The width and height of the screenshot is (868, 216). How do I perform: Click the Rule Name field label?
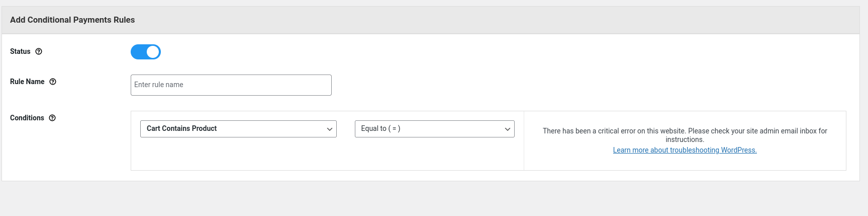pos(27,82)
